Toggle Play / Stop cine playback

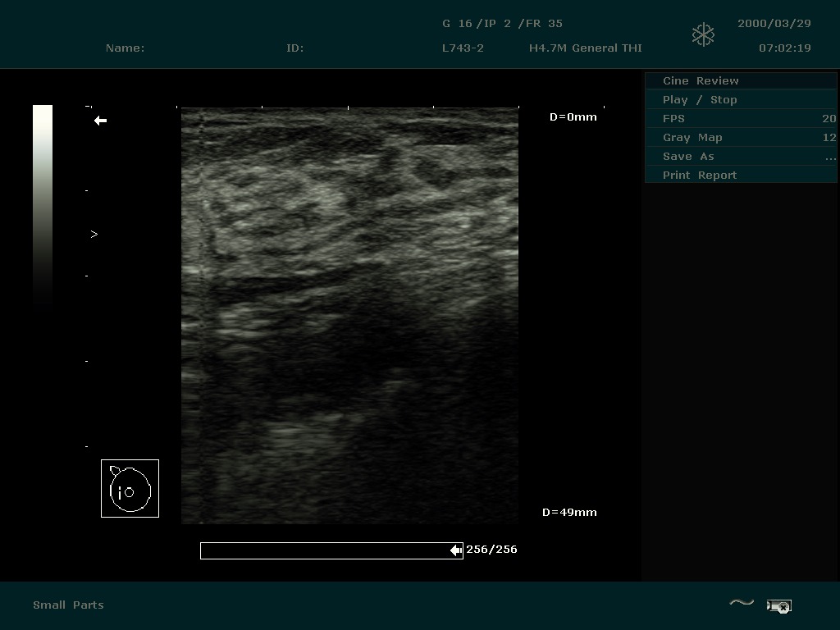[700, 100]
